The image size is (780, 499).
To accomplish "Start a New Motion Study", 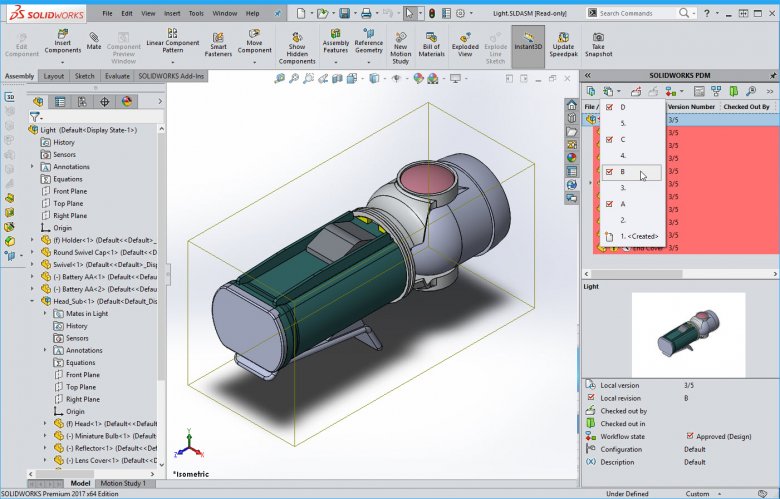I will (400, 48).
